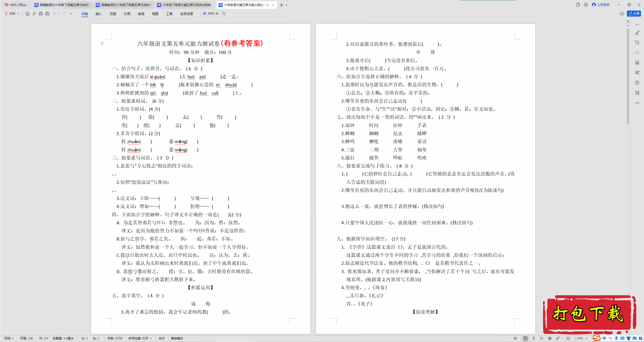This screenshot has width=644, height=342.
Task: Click the more options dots in the right sidebar
Action: pyautogui.click(x=637, y=103)
